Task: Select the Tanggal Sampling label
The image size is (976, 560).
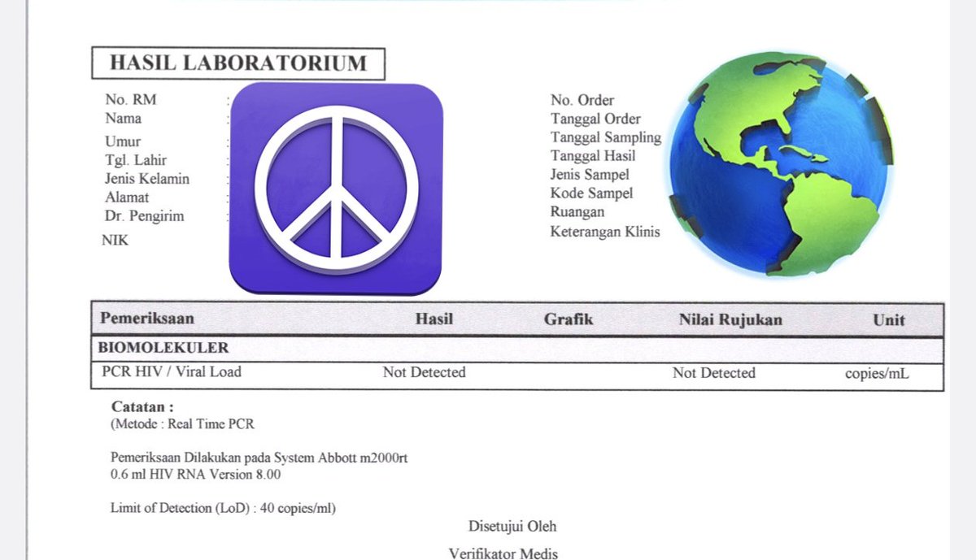Action: click(606, 137)
